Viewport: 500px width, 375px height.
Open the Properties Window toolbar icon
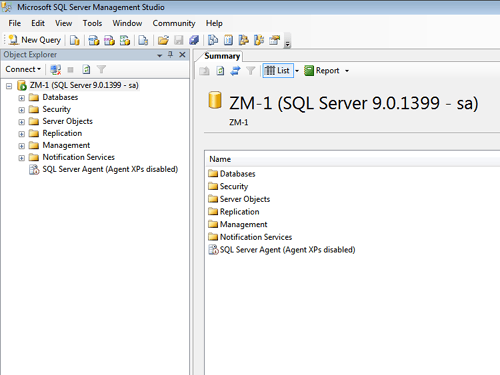[275, 40]
